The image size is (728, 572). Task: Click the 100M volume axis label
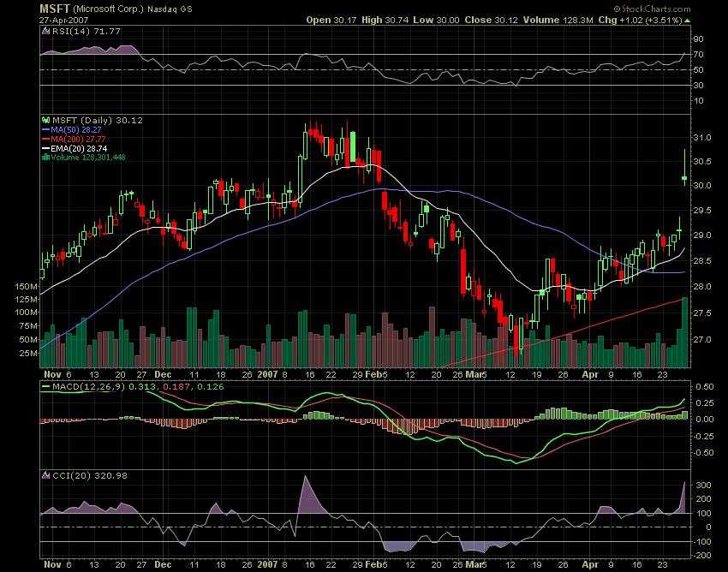(27, 313)
